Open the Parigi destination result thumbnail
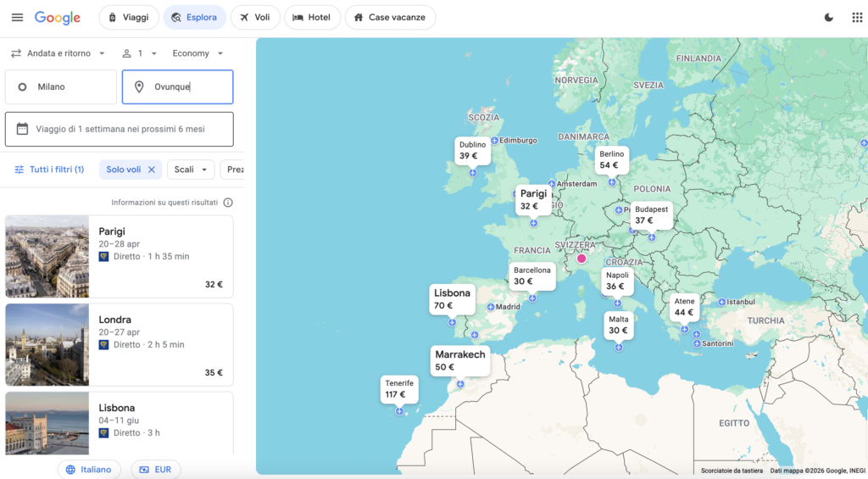 pos(47,256)
